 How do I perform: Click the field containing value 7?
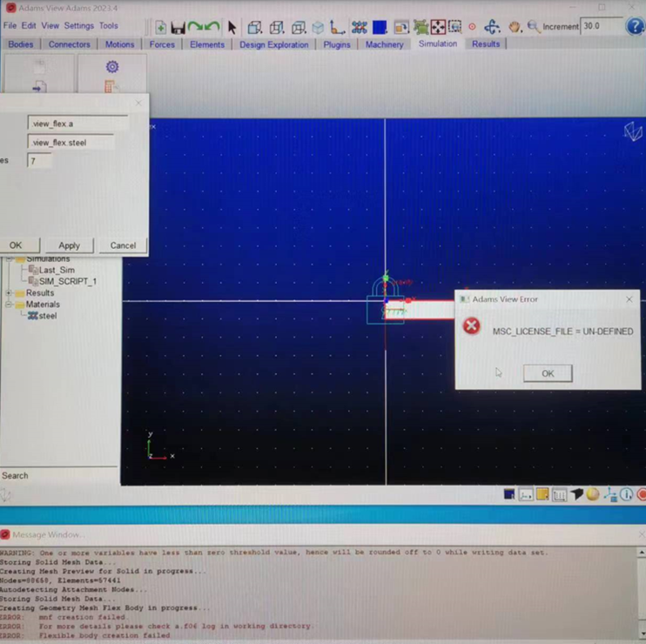pyautogui.click(x=39, y=161)
